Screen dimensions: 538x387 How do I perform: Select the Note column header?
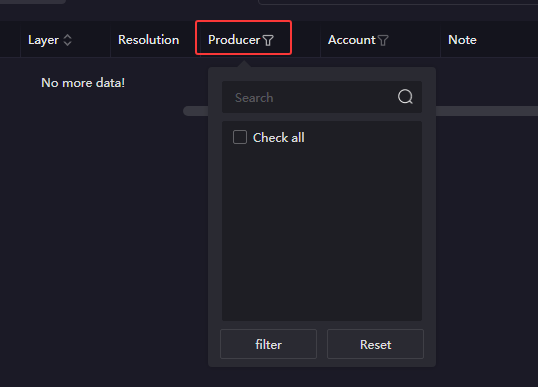pos(462,40)
